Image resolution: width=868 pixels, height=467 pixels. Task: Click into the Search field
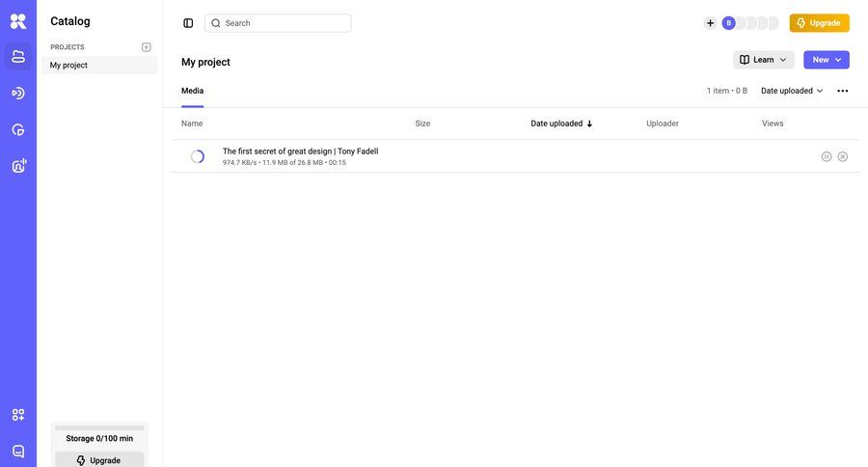(278, 23)
